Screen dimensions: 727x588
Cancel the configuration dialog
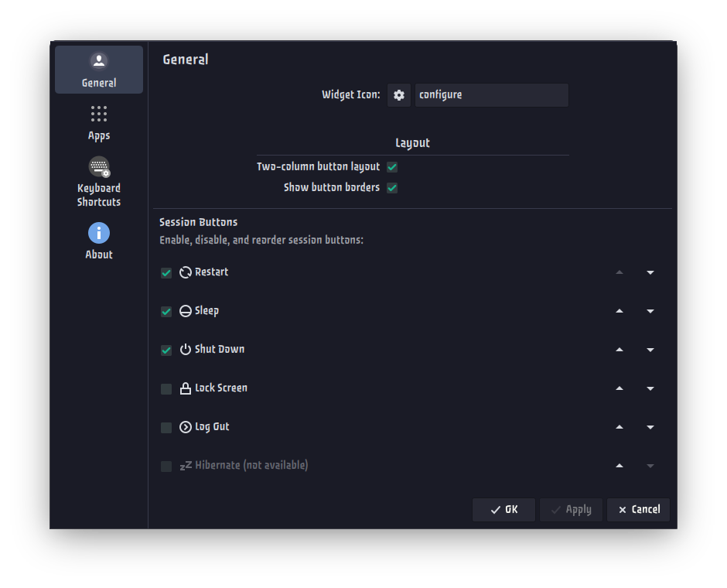pos(638,510)
